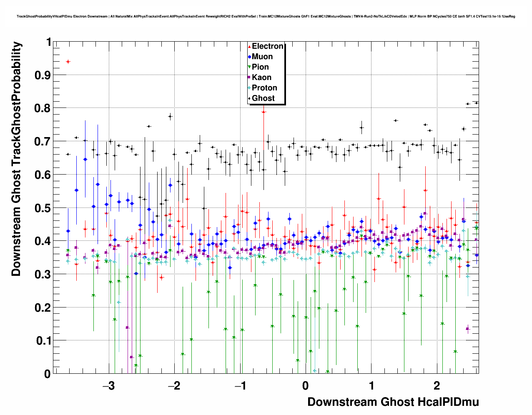
Task: Click the Pion legend label
Action: (260, 67)
